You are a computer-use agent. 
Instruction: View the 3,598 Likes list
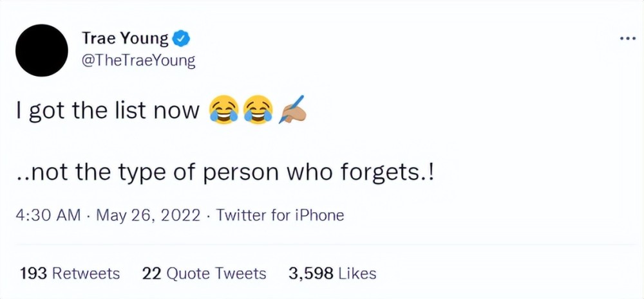tap(332, 273)
